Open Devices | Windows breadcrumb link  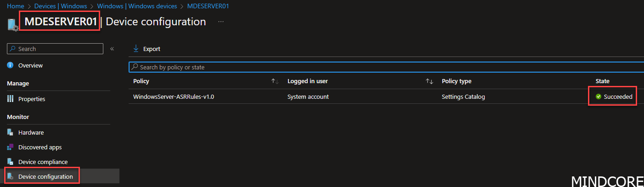61,6
